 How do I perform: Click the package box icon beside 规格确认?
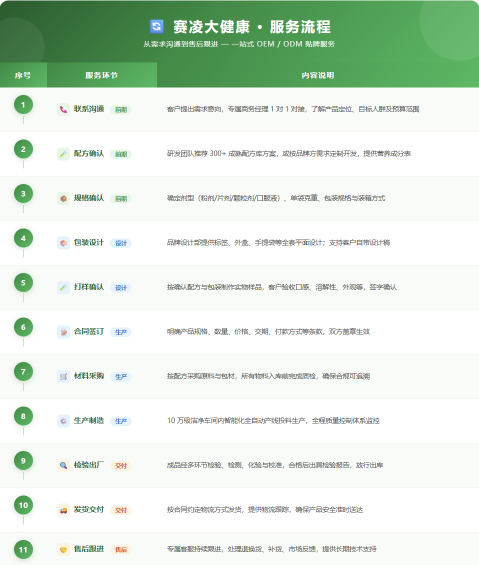[63, 199]
